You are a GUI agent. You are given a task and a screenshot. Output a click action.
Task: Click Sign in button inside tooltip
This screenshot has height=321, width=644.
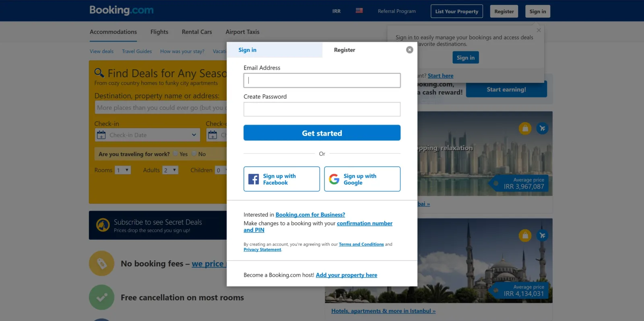coord(466,58)
